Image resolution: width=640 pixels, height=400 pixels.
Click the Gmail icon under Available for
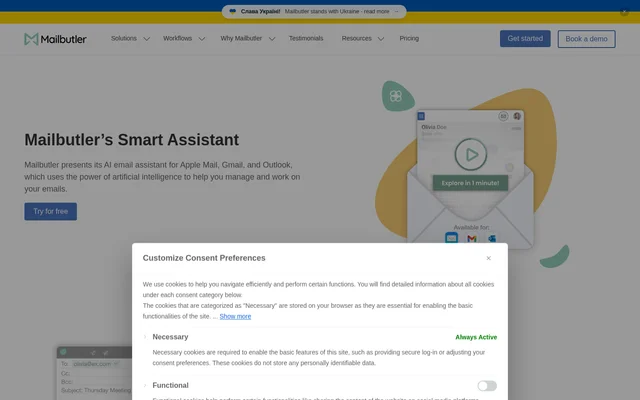click(x=472, y=238)
